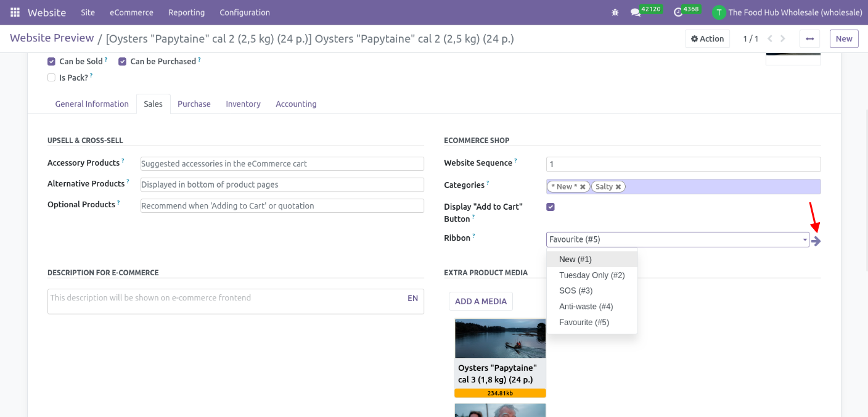Viewport: 868px width, 417px height.
Task: Remove the * New * category tag
Action: 583,187
